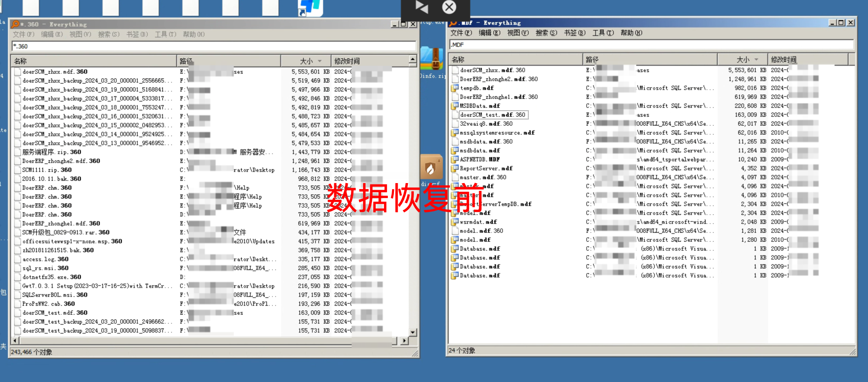Image resolution: width=868 pixels, height=382 pixels.
Task: Click the SCM1111.zip.360 file icon
Action: [18, 170]
